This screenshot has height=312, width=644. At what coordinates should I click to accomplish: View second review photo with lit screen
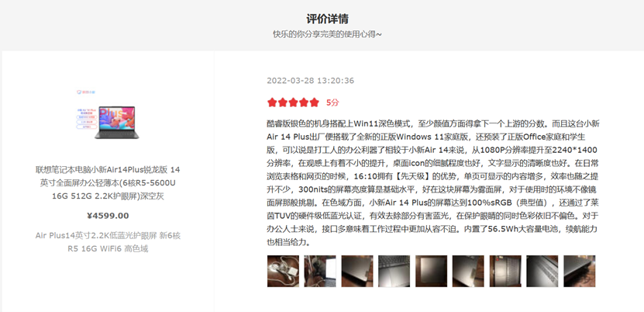(x=320, y=272)
